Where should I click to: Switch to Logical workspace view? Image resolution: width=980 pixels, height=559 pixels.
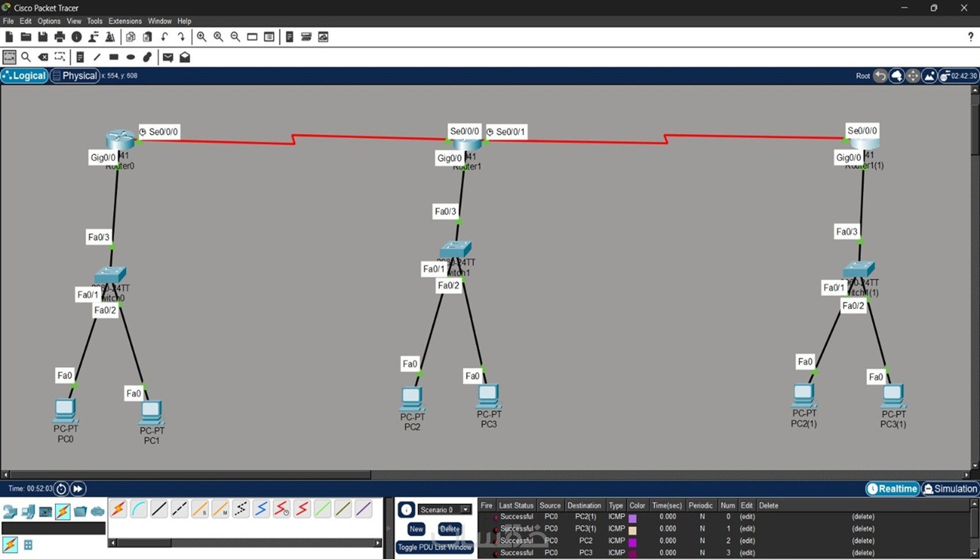(24, 75)
